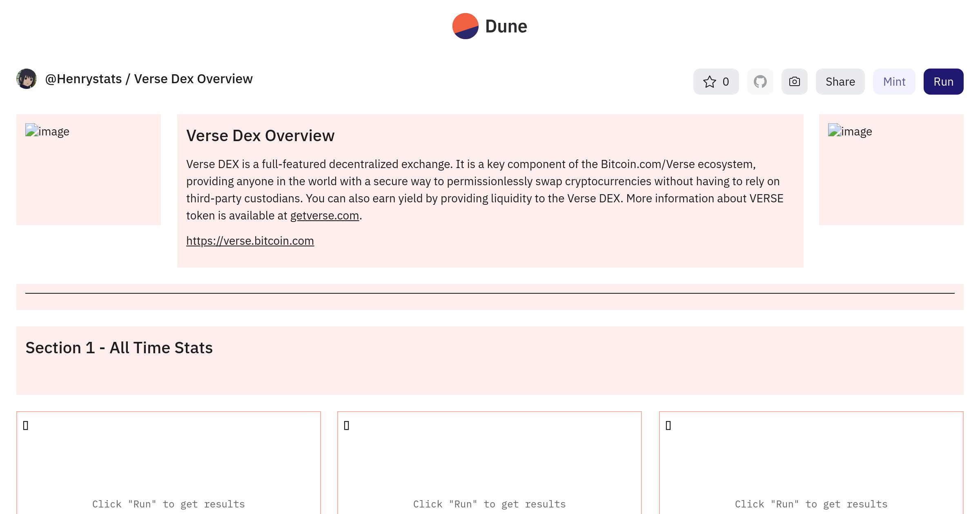Click the Share button icon
The image size is (980, 514).
click(840, 81)
